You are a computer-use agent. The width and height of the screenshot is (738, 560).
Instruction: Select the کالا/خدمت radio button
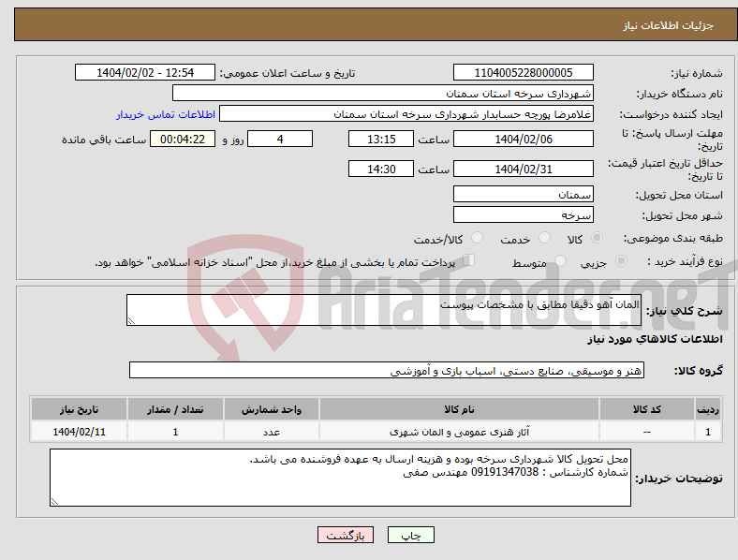[477, 238]
